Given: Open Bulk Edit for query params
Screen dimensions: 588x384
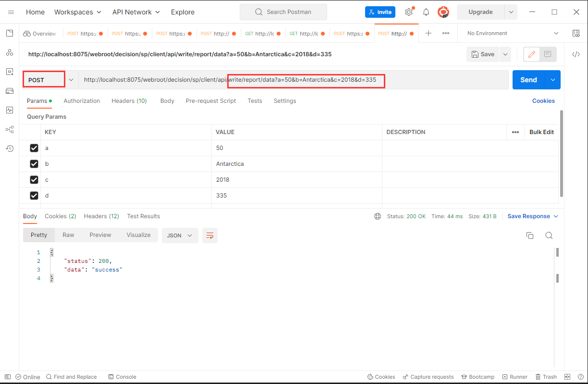Looking at the screenshot, I should tap(542, 132).
